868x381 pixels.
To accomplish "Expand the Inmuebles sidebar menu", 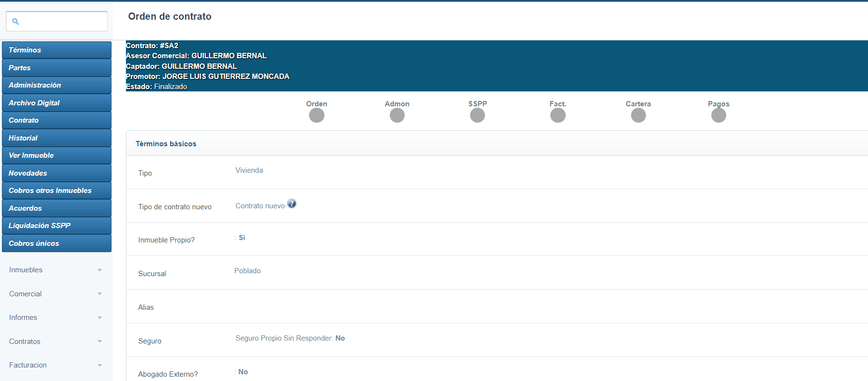I will (x=56, y=270).
